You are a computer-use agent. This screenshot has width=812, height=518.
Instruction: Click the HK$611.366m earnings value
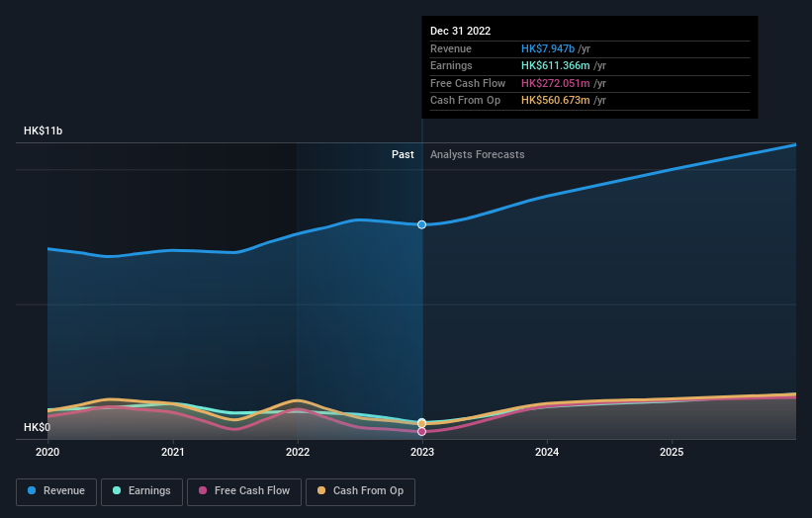tap(556, 65)
